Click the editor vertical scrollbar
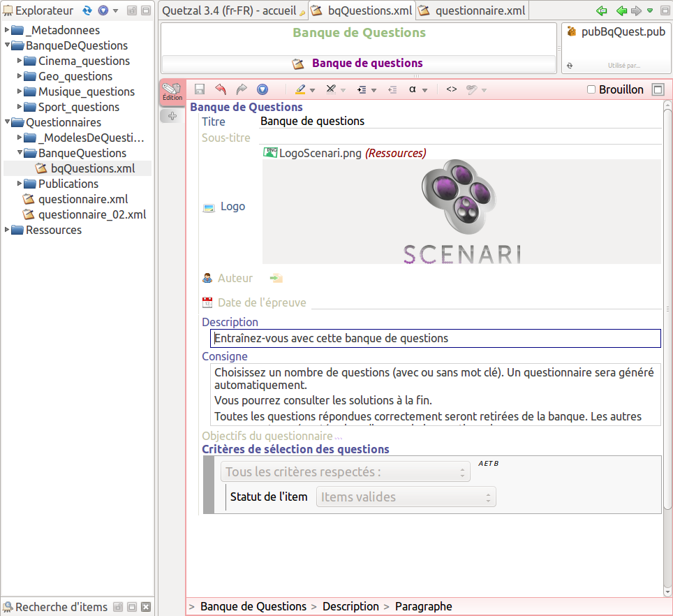673x616 pixels. pos(667,309)
